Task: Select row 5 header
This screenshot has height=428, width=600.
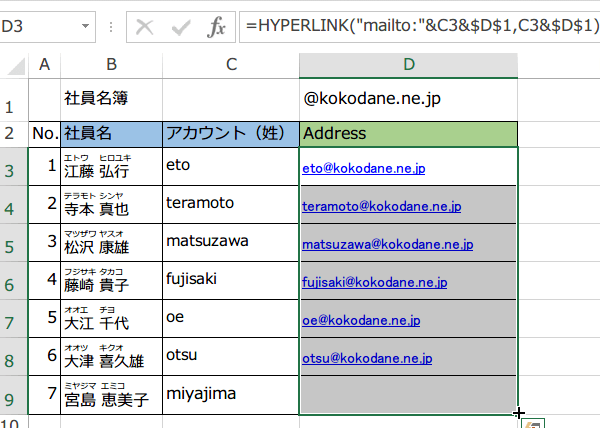Action: (x=14, y=242)
